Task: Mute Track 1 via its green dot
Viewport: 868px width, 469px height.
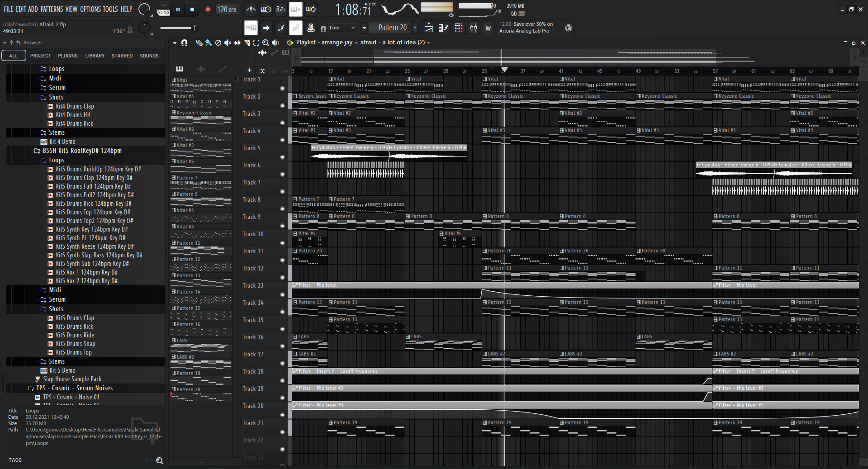Action: [x=283, y=89]
